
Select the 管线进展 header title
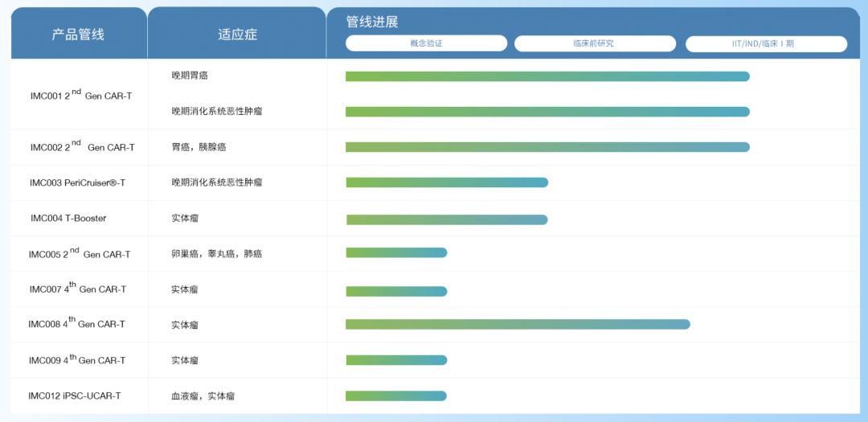(372, 23)
